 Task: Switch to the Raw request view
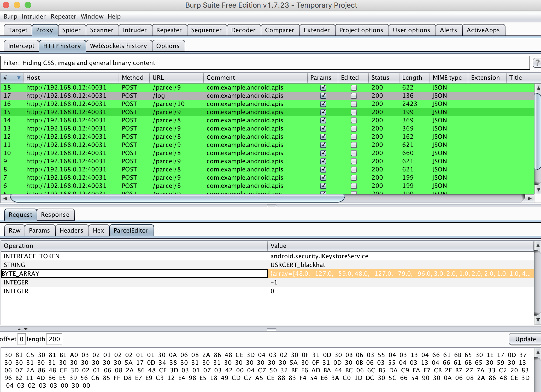click(14, 230)
